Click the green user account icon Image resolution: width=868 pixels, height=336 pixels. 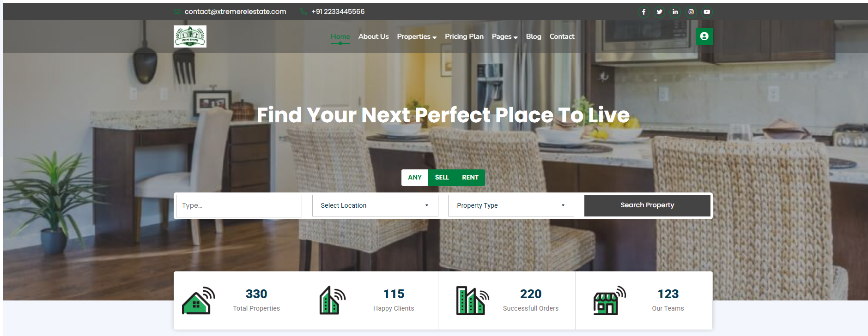point(704,36)
